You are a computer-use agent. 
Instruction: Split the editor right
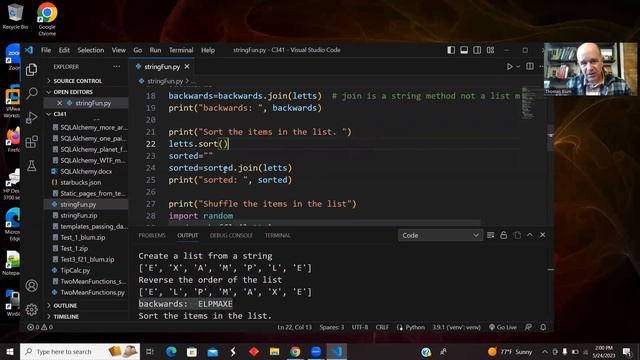point(529,66)
